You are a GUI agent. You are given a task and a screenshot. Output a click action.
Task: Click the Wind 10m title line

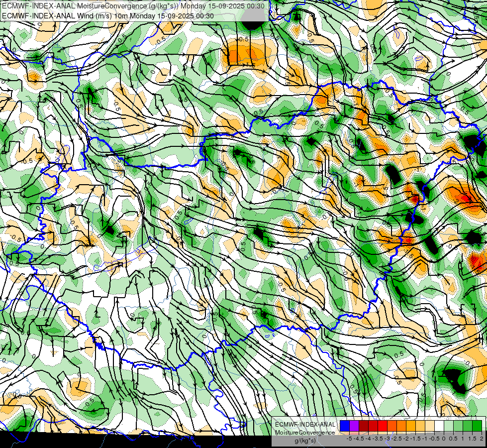click(108, 15)
